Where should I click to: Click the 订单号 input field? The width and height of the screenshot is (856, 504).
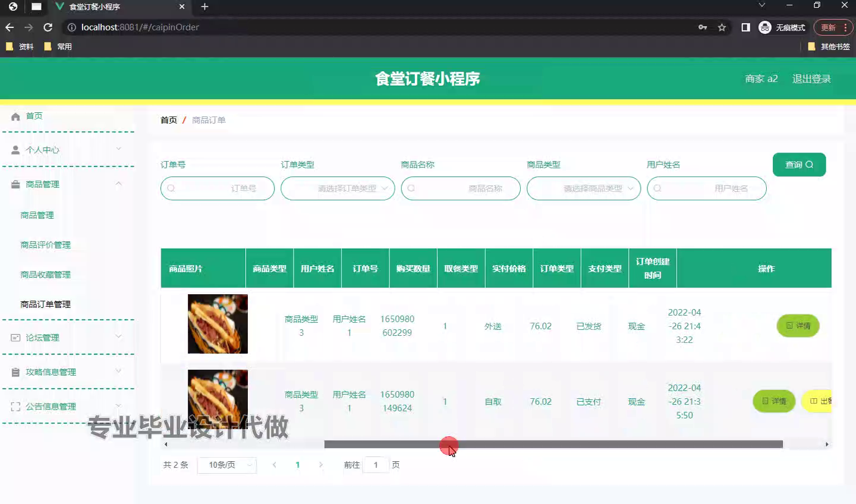[218, 188]
